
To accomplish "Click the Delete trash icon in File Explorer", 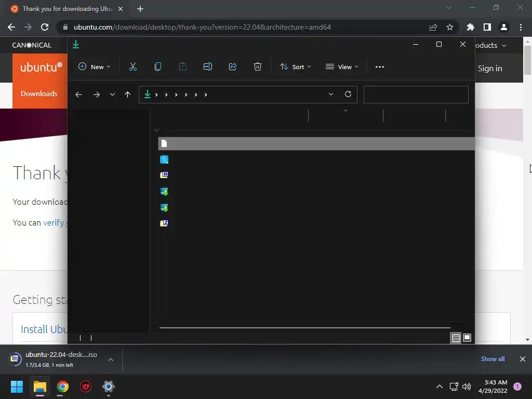I will tap(258, 67).
